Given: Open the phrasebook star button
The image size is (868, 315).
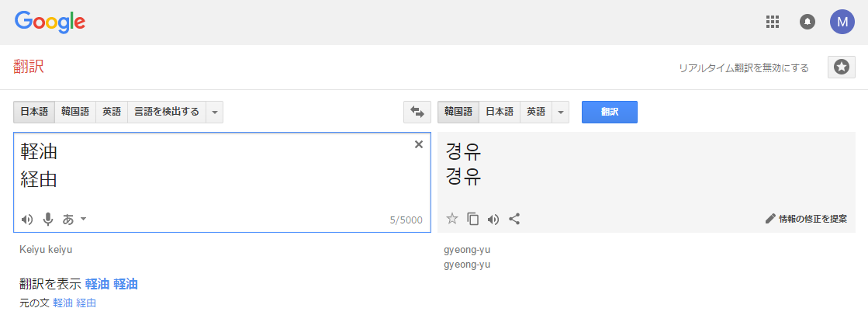Looking at the screenshot, I should point(841,67).
